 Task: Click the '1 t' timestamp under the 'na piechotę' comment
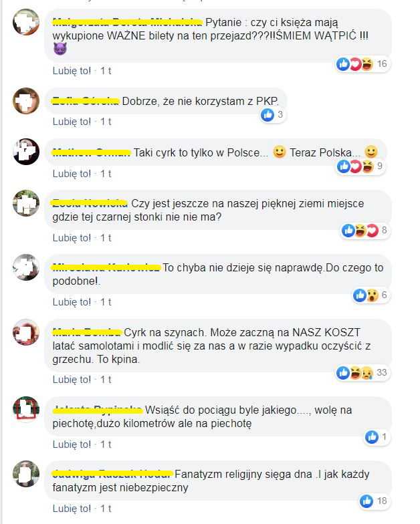pyautogui.click(x=106, y=444)
